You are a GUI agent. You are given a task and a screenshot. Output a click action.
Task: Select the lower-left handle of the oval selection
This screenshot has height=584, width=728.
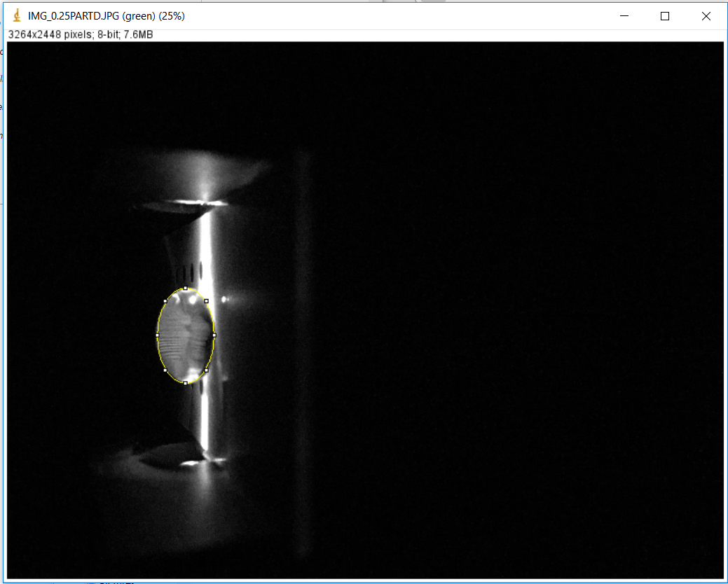pos(165,370)
